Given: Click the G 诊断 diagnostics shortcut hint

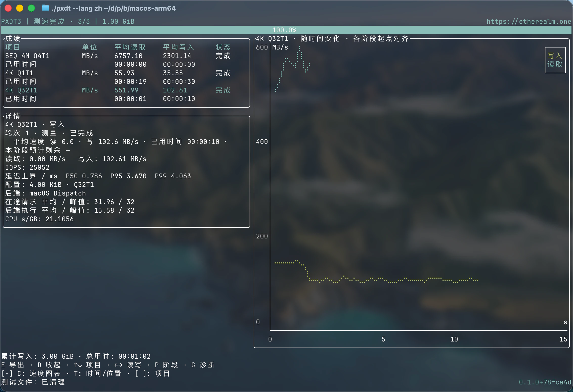Looking at the screenshot, I should (203, 365).
